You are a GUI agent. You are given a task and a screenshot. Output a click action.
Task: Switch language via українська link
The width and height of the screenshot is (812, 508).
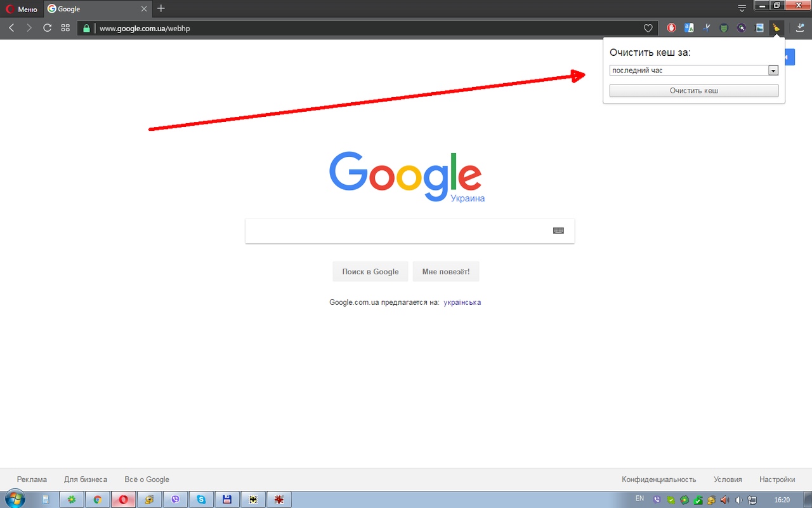462,302
